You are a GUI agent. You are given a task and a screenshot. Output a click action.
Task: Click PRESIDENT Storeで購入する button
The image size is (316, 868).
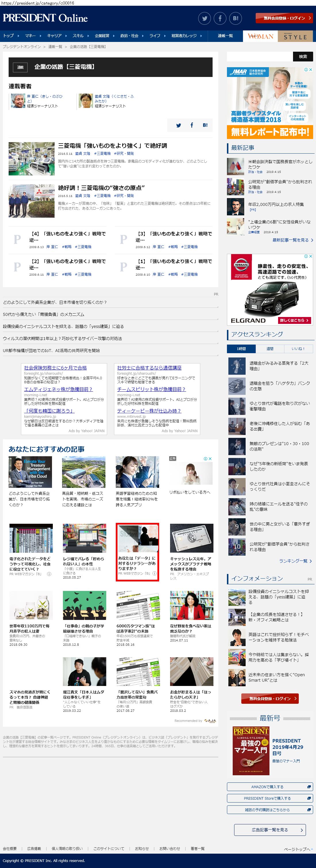[270, 798]
